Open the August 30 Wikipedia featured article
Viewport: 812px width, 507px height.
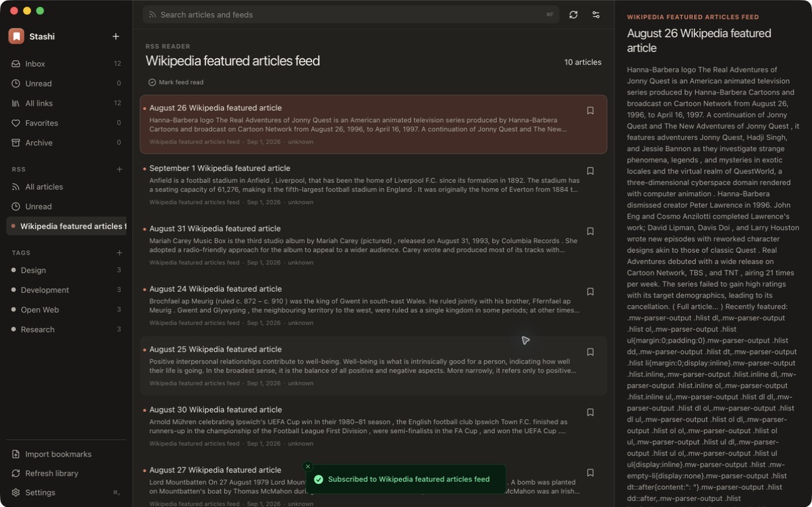(373, 426)
